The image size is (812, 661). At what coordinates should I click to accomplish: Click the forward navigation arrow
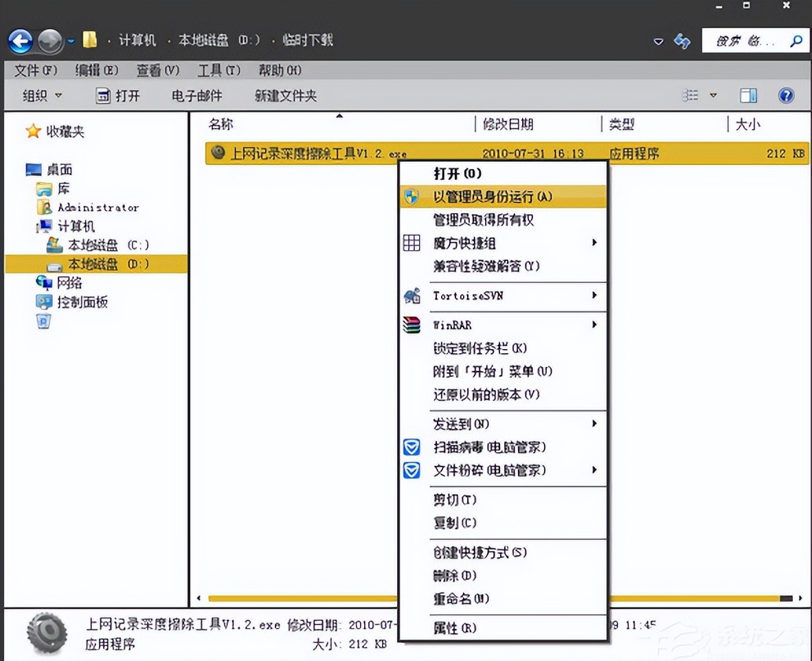coord(49,41)
